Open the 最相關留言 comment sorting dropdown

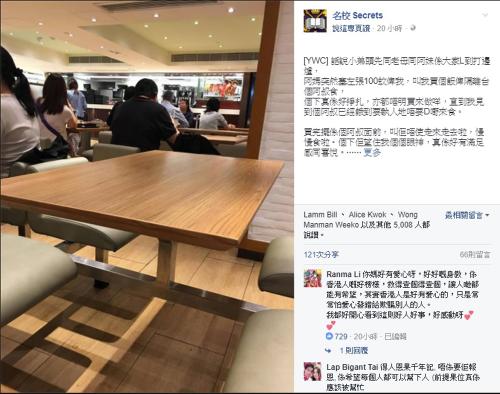(x=467, y=215)
